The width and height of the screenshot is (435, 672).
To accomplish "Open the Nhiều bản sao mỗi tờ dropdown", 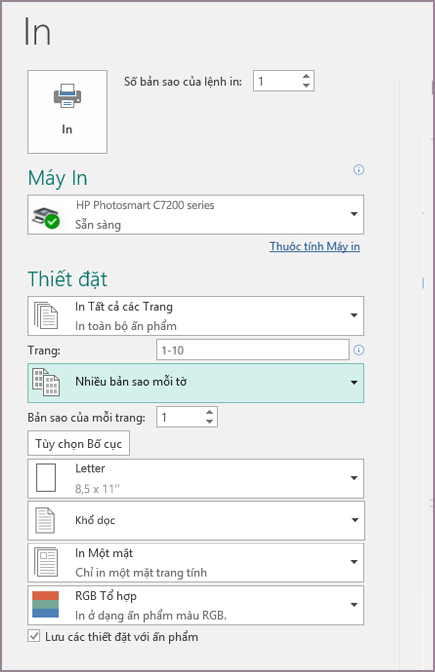I will pos(195,383).
